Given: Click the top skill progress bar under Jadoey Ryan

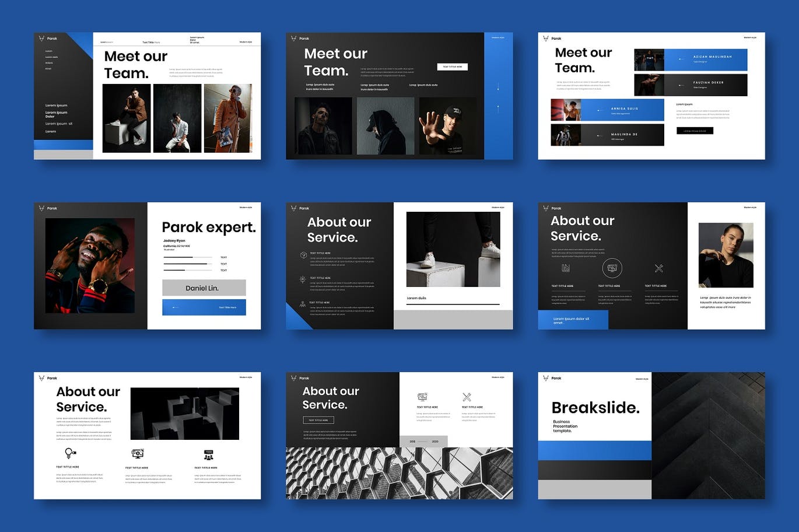Looking at the screenshot, I should point(187,257).
